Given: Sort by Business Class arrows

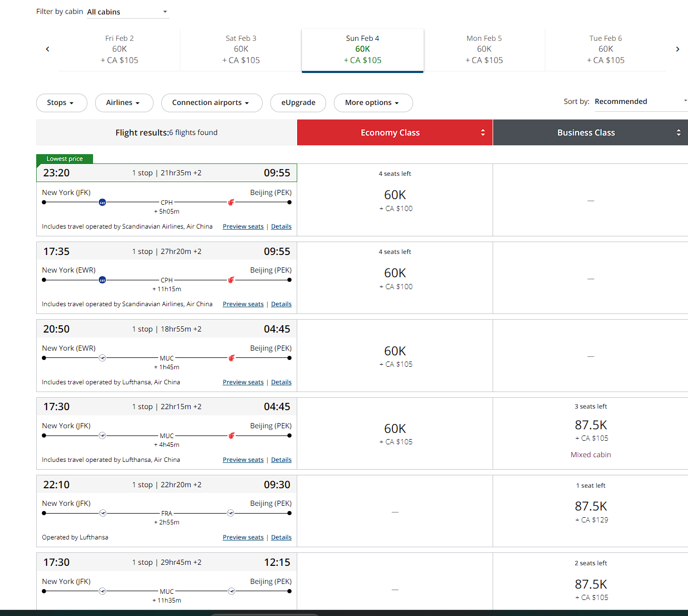Looking at the screenshot, I should tap(679, 132).
